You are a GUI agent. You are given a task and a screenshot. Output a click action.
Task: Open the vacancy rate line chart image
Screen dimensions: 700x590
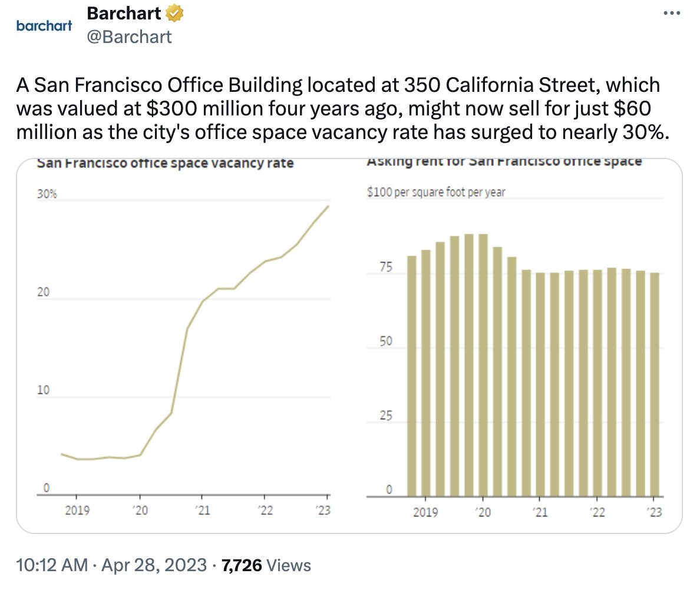[x=183, y=353]
